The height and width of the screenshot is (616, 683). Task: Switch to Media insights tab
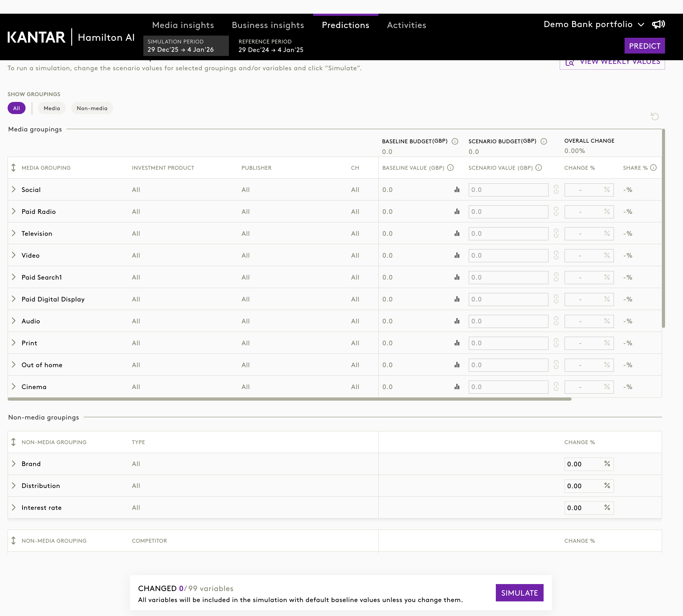(183, 25)
